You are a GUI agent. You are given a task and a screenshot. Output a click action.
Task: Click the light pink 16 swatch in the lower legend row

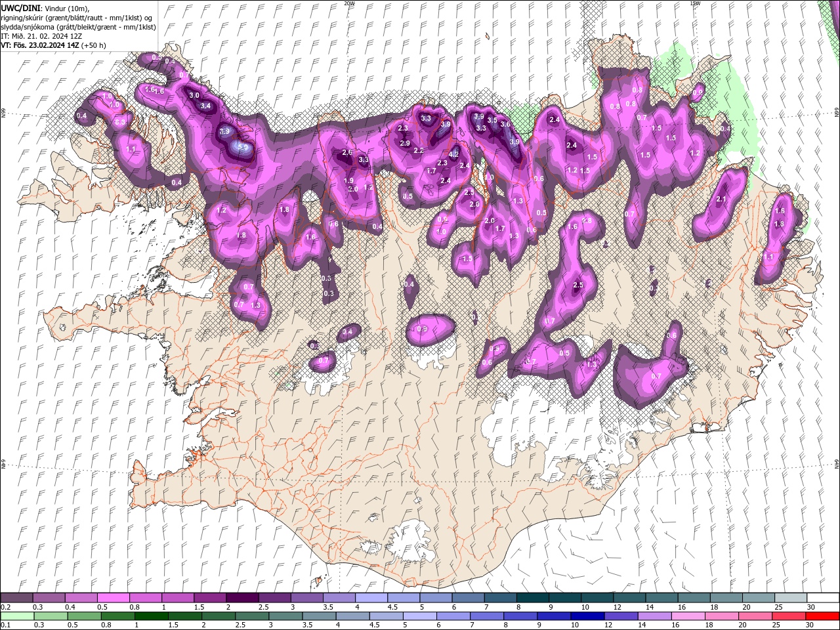pyautogui.click(x=688, y=616)
